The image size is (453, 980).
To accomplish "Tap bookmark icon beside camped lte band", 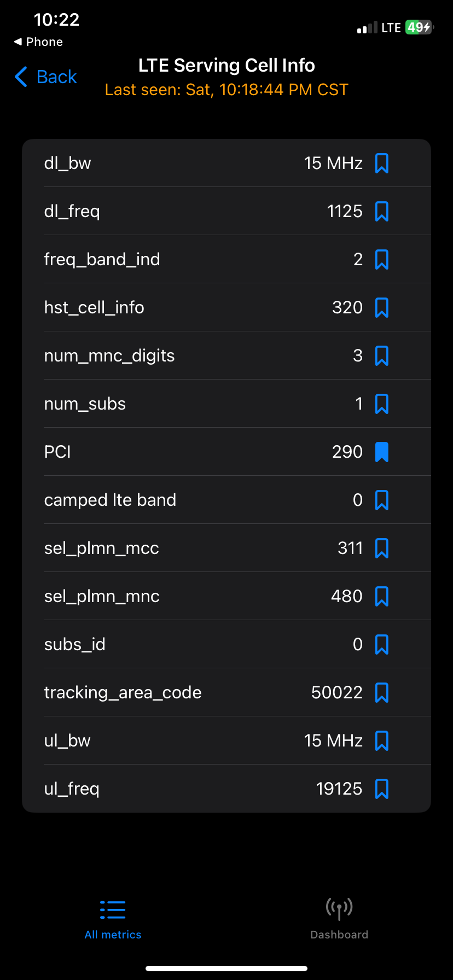I will point(381,500).
